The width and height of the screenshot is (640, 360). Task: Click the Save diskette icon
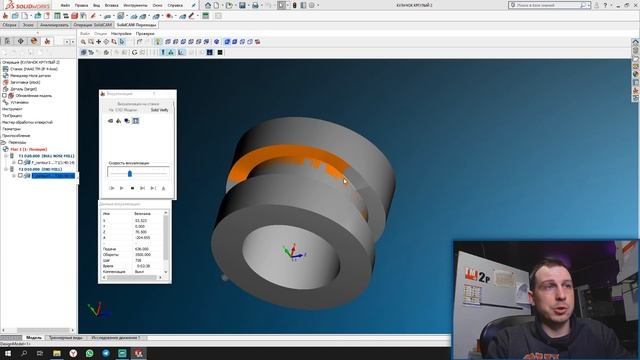coord(242,5)
